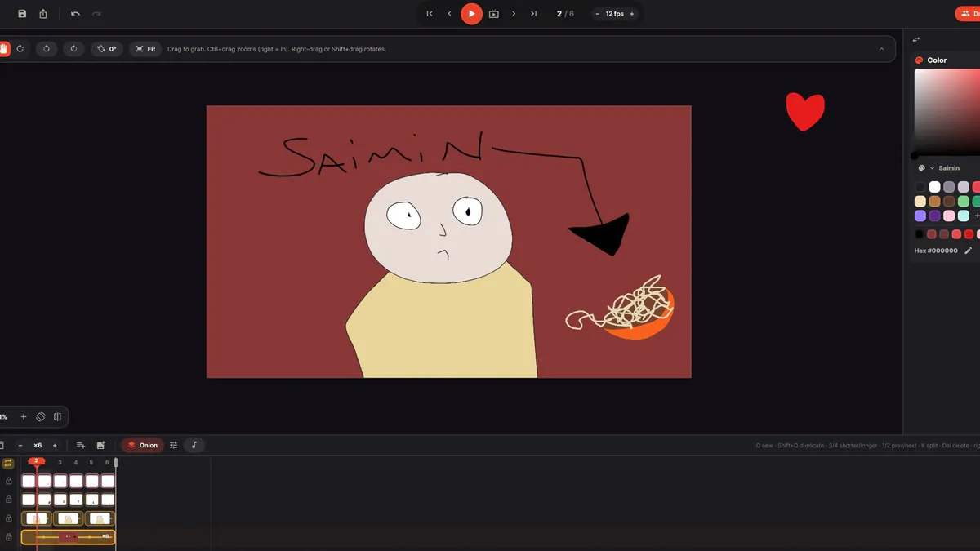Collapse the tool options bar chevron

point(881,49)
